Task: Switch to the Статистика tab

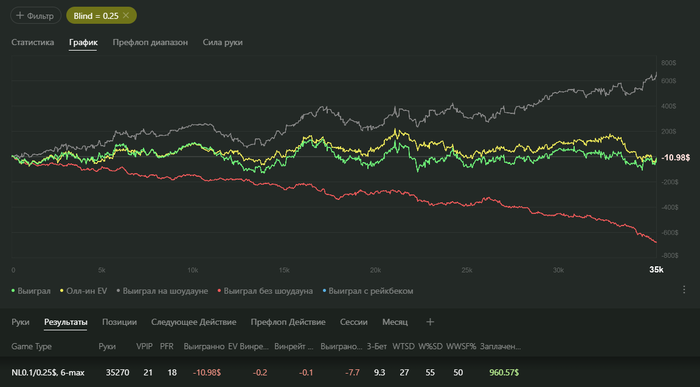Action: tap(33, 42)
